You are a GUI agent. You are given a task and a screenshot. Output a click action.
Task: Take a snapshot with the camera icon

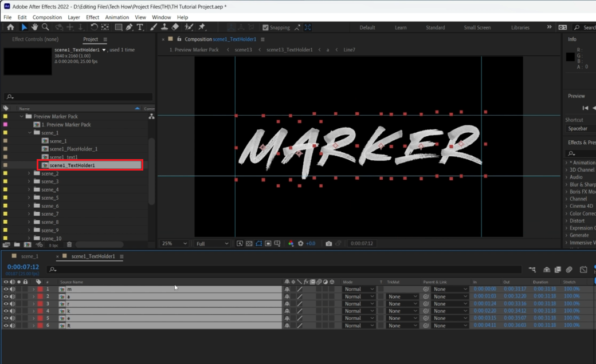pos(328,243)
